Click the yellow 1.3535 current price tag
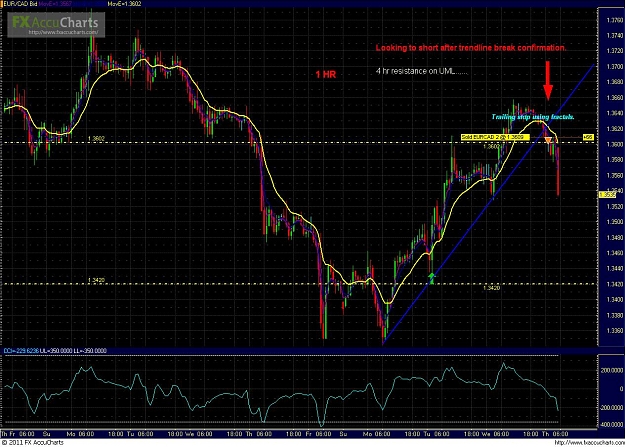Image resolution: width=625 pixels, height=447 pixels. 607,195
